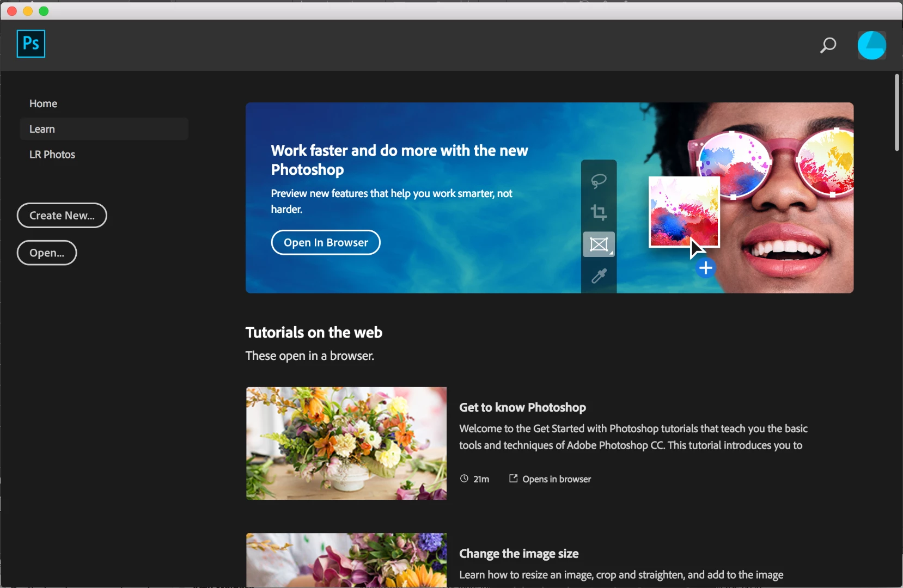Click the 'Opens in browser' label
903x588 pixels.
tap(557, 479)
